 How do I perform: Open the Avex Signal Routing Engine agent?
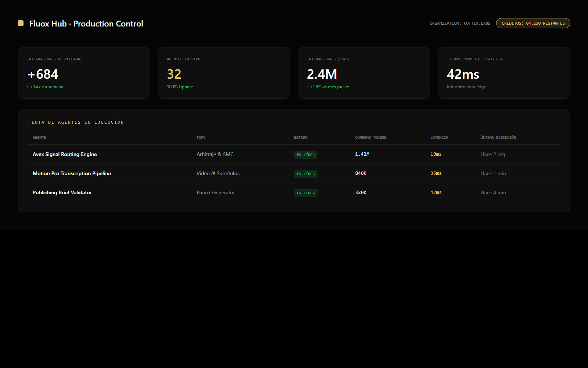coord(65,154)
